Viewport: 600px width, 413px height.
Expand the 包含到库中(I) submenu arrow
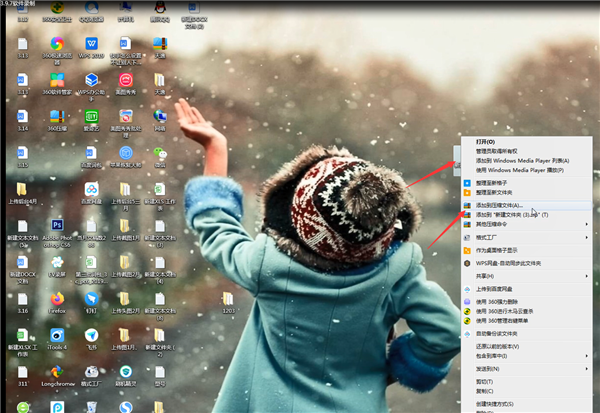coord(587,356)
